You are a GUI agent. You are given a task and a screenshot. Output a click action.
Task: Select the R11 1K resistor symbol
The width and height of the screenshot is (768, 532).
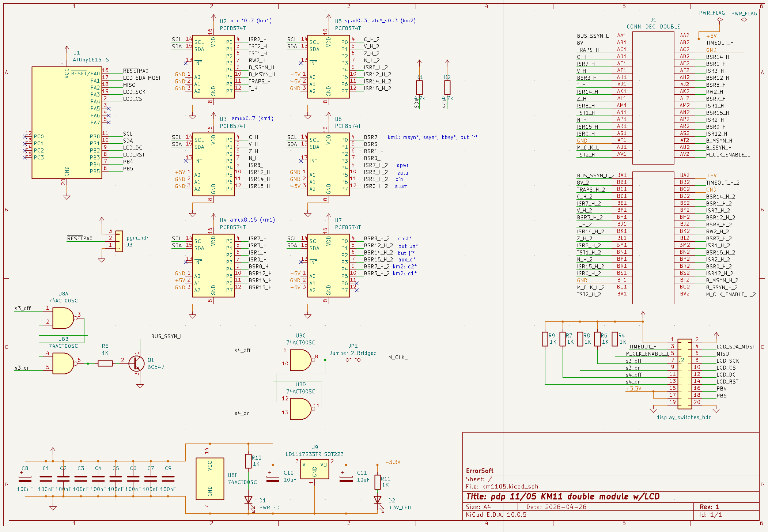378,482
